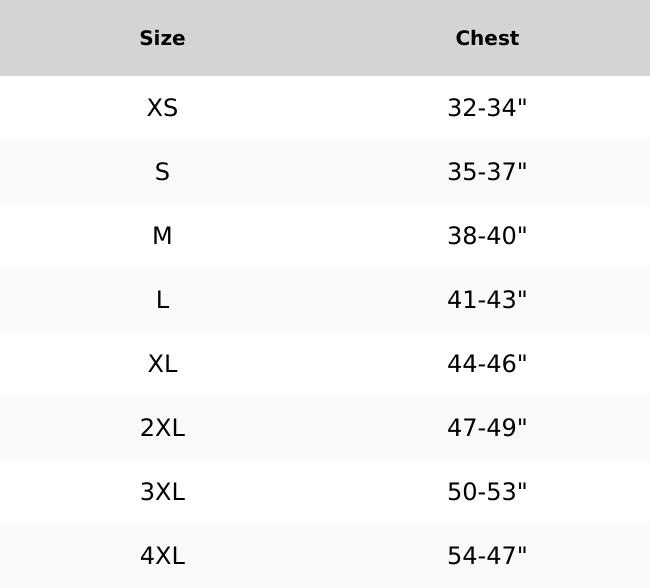Select the S size cell
The height and width of the screenshot is (588, 650).
point(162,172)
